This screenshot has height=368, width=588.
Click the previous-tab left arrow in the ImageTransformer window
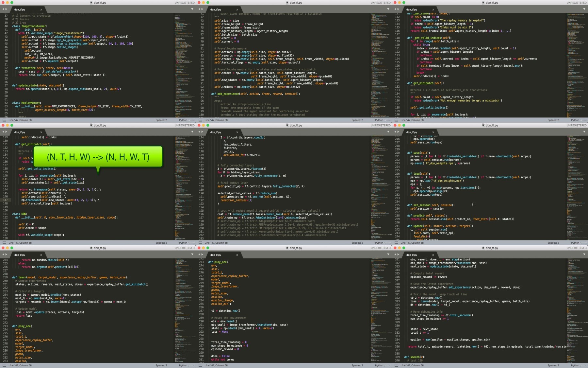click(3, 9)
